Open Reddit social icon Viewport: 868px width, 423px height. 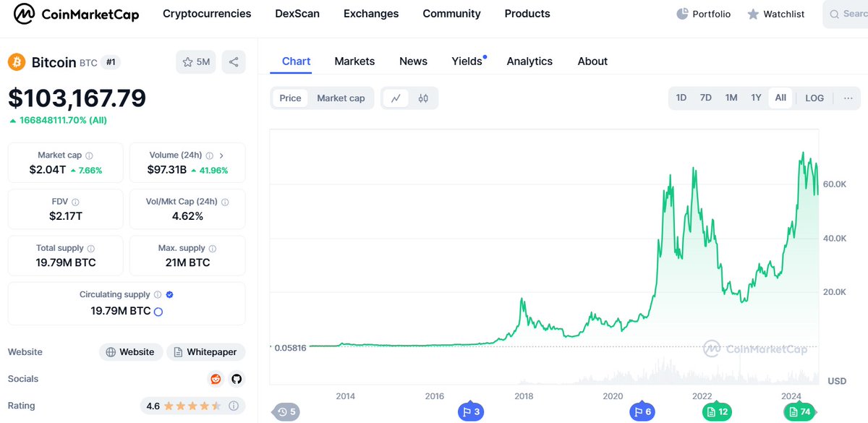pyautogui.click(x=216, y=379)
